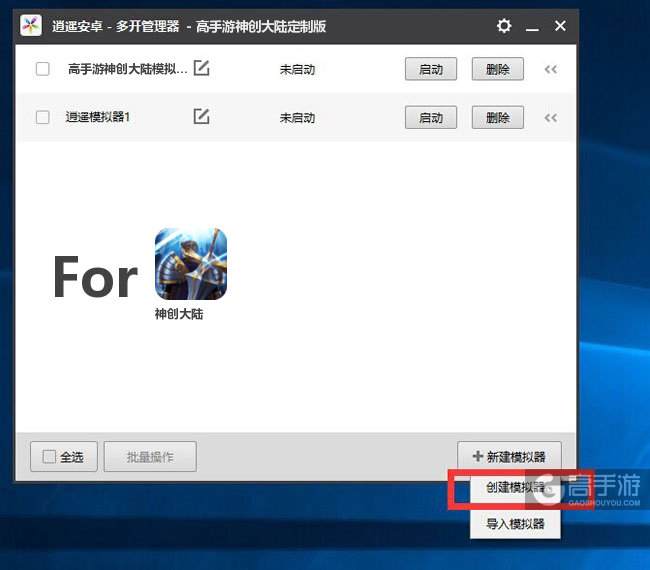
Task: Expand options for 逍遥模拟器1 row
Action: [550, 117]
